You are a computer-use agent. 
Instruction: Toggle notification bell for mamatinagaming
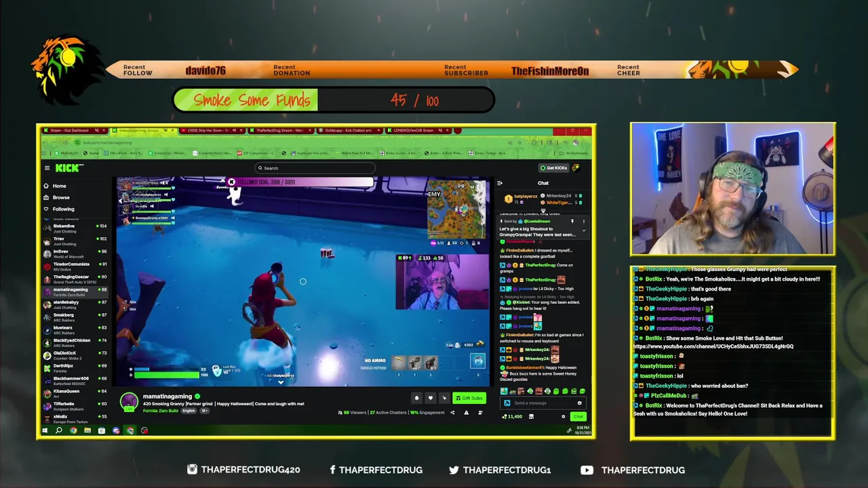tap(416, 398)
